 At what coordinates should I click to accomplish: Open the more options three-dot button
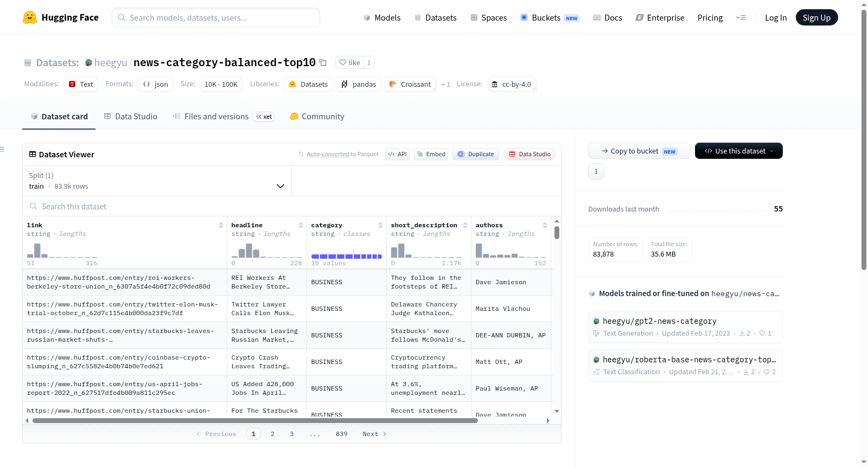tap(596, 171)
